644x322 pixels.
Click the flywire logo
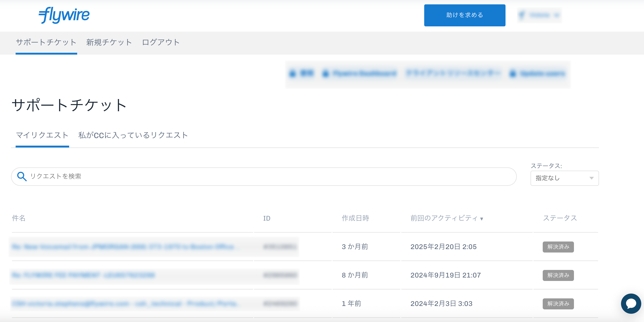coord(64,15)
